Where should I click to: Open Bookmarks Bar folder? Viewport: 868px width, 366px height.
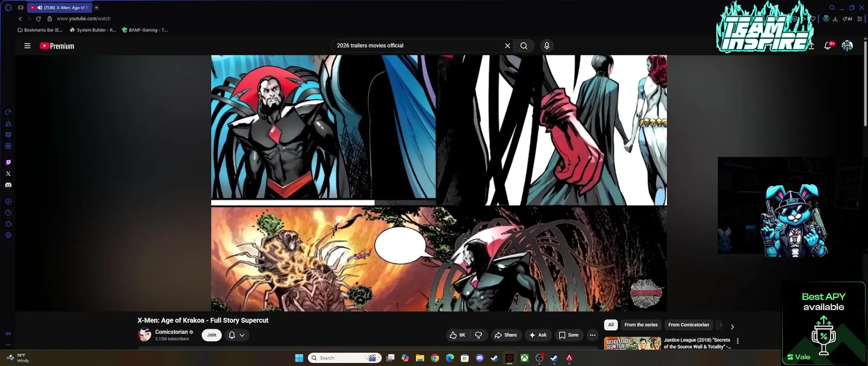(x=40, y=30)
